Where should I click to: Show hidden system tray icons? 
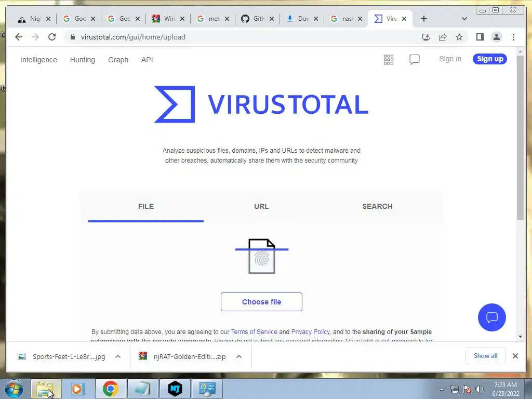442,389
